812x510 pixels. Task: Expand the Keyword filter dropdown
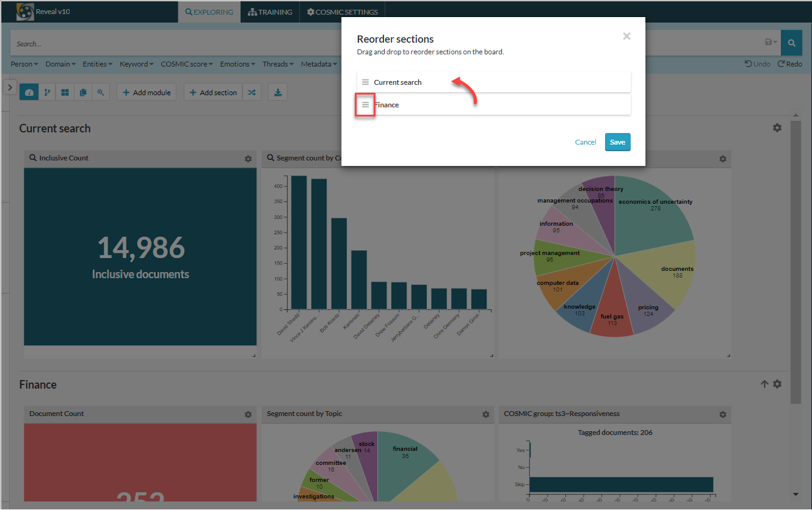pyautogui.click(x=137, y=64)
